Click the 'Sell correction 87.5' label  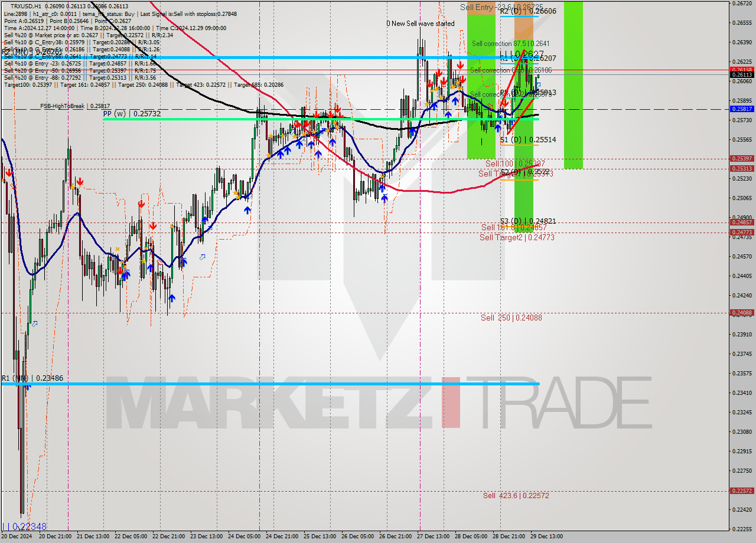point(510,44)
